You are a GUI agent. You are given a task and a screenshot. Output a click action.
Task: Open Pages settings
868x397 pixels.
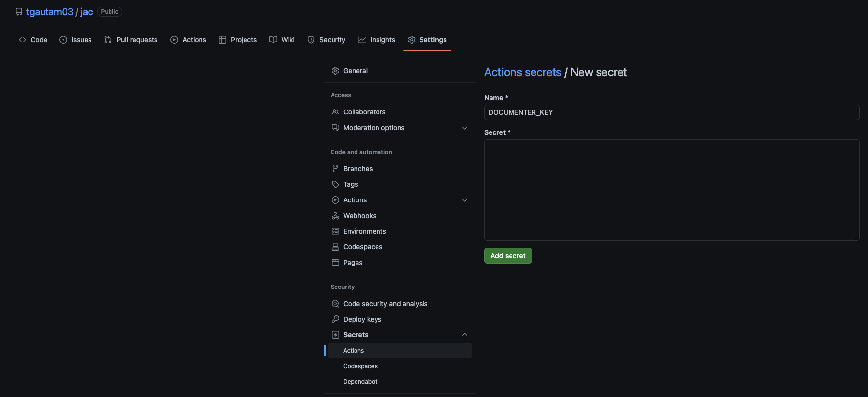pyautogui.click(x=400, y=263)
